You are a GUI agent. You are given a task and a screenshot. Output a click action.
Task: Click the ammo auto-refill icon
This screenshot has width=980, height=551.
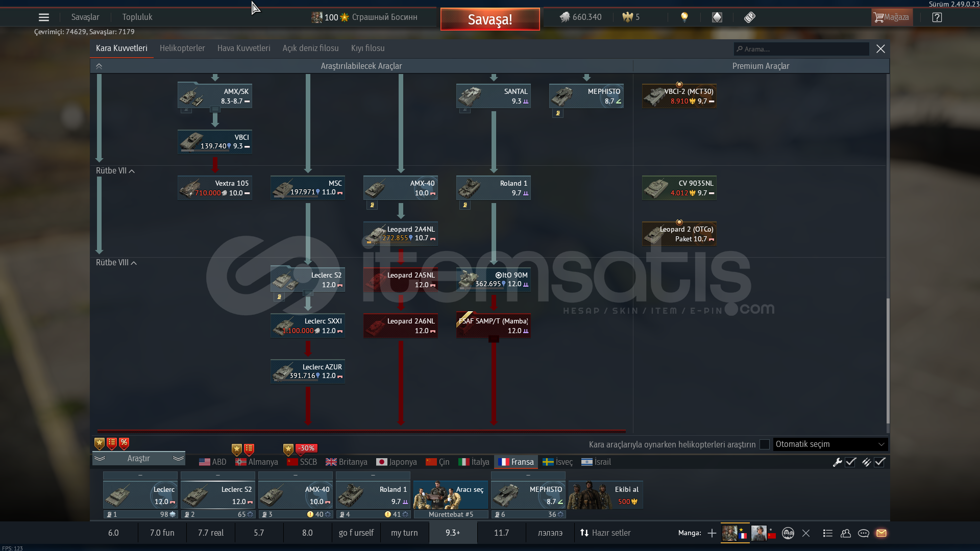tap(866, 462)
